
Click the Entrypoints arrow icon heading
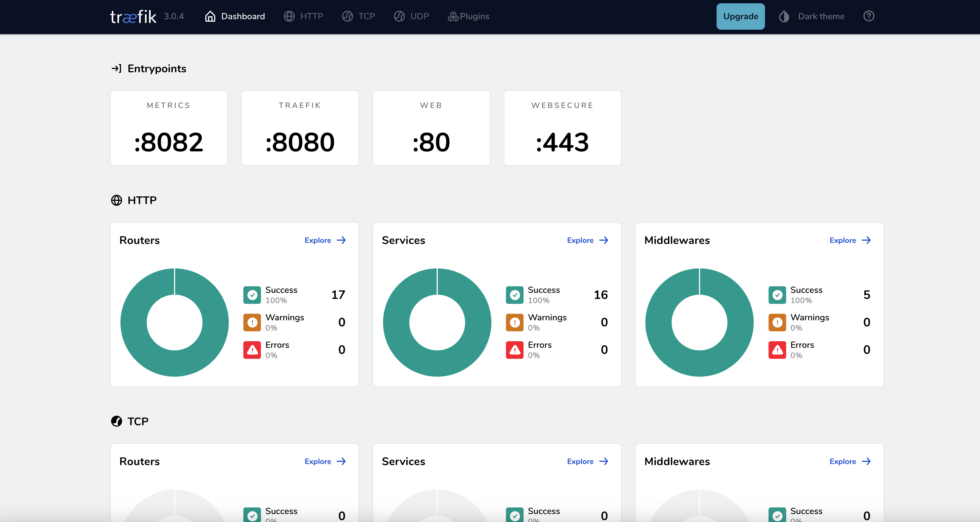(116, 68)
